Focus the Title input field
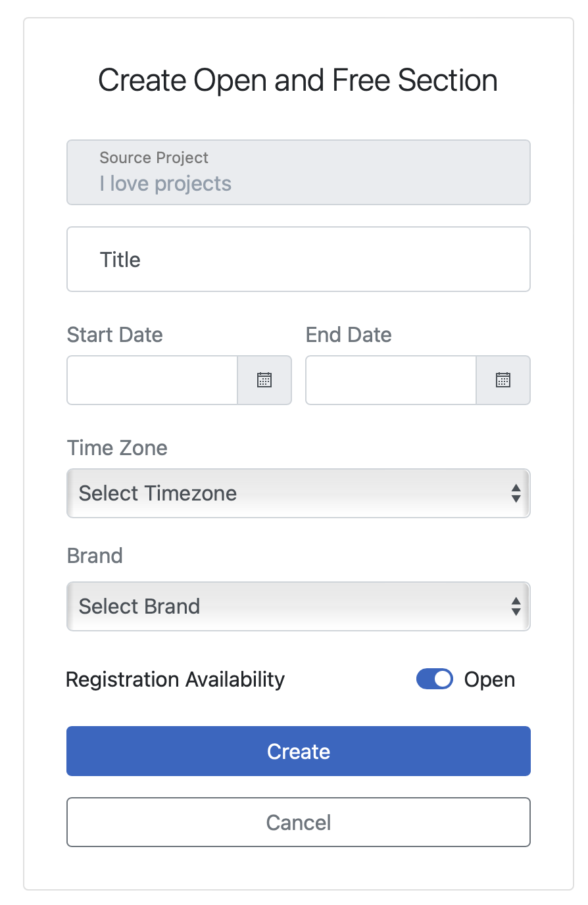Image resolution: width=588 pixels, height=905 pixels. (299, 259)
